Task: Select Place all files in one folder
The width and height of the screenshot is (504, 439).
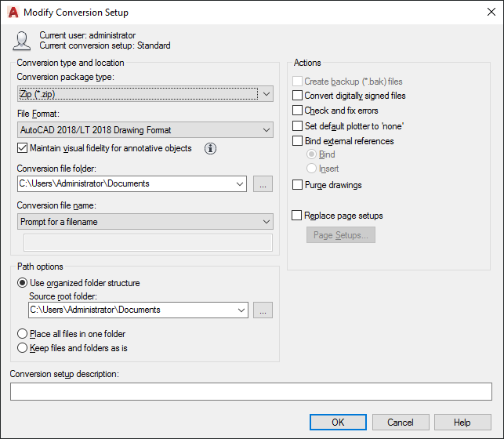Action: pos(22,334)
